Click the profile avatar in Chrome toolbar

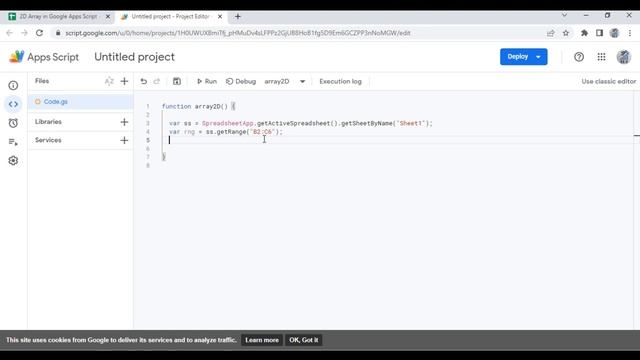(x=614, y=33)
